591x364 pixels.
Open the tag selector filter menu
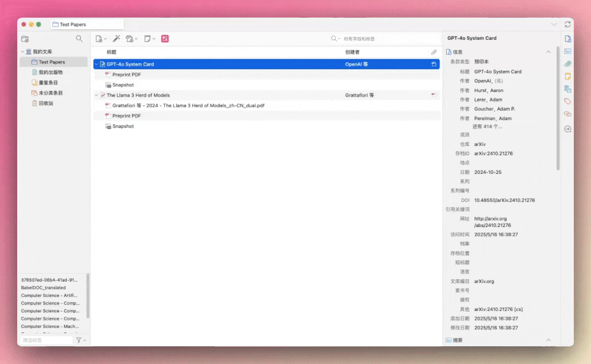80,340
